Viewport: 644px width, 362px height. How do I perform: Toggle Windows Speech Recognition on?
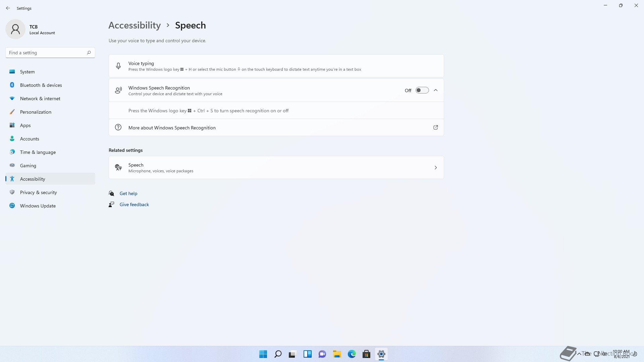pyautogui.click(x=422, y=90)
